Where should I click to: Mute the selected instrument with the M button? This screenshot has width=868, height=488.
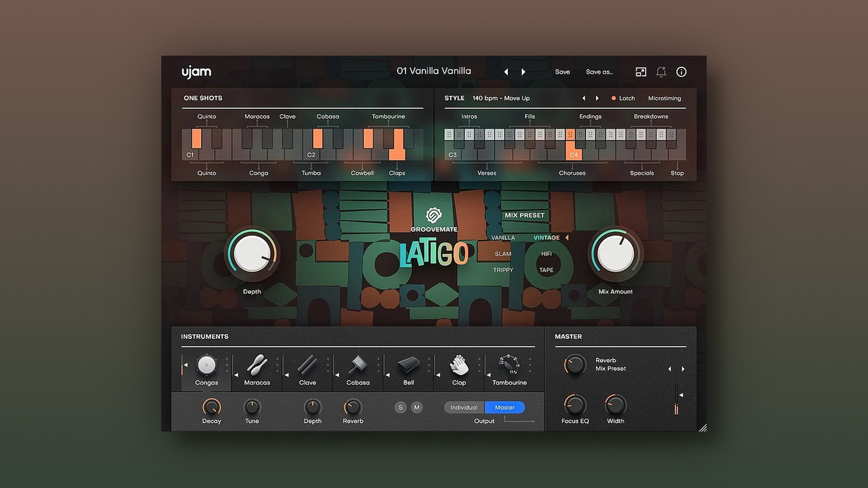pos(417,407)
